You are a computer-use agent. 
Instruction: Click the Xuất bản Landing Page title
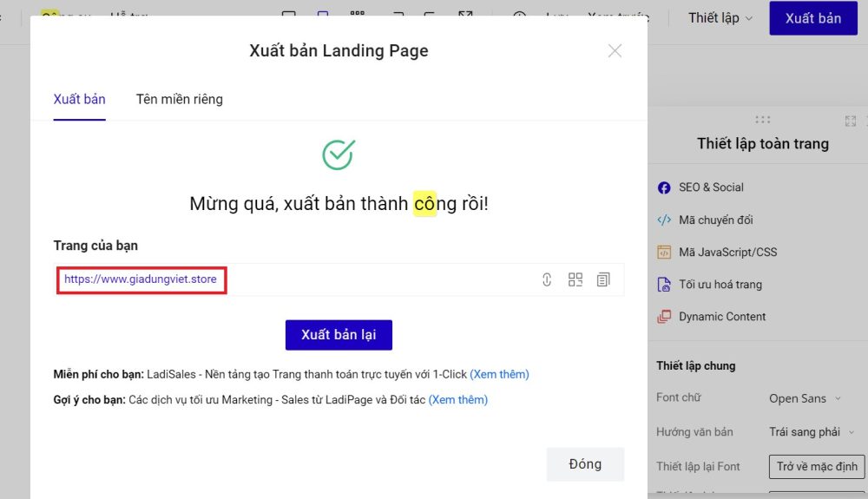pos(339,50)
